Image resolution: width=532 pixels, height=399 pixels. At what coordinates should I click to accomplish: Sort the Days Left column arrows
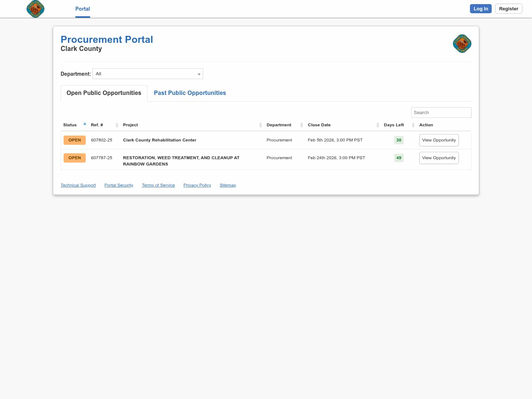pos(413,125)
